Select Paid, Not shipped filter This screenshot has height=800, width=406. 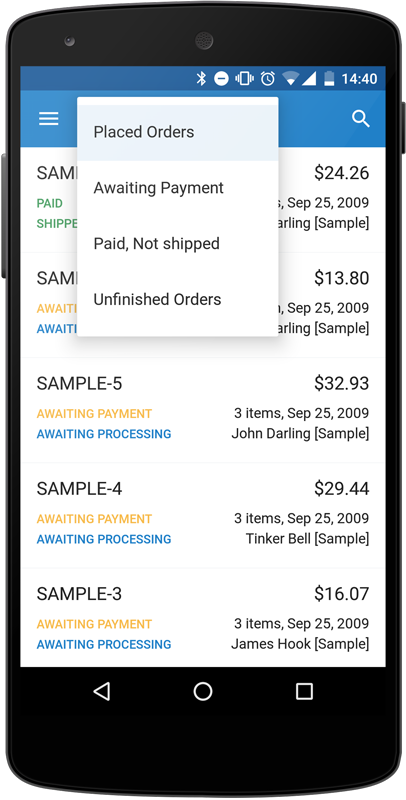pos(177,243)
